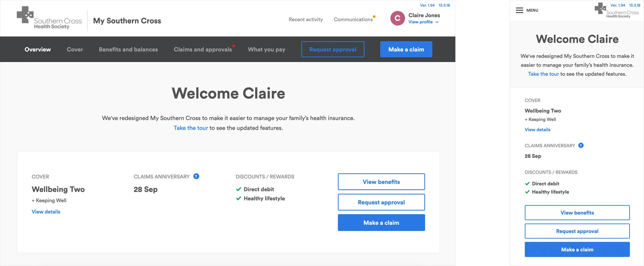Click Make a claim in dark navigation bar
This screenshot has width=644, height=266.
tap(406, 49)
